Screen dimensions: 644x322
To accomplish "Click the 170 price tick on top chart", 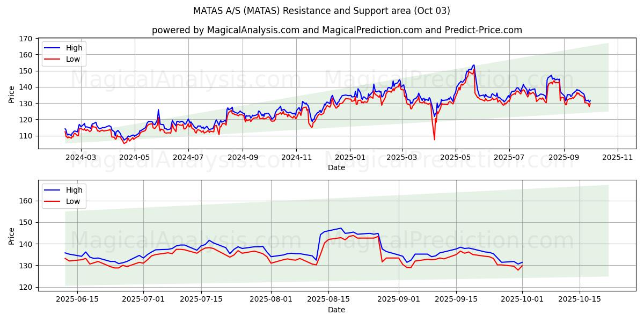I will pyautogui.click(x=26, y=39).
